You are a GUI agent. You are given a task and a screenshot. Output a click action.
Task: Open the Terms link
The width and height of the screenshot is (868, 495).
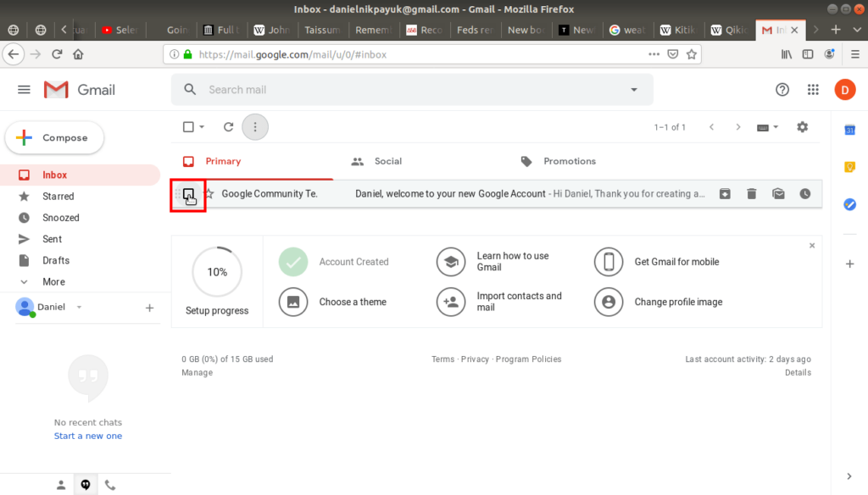(442, 359)
